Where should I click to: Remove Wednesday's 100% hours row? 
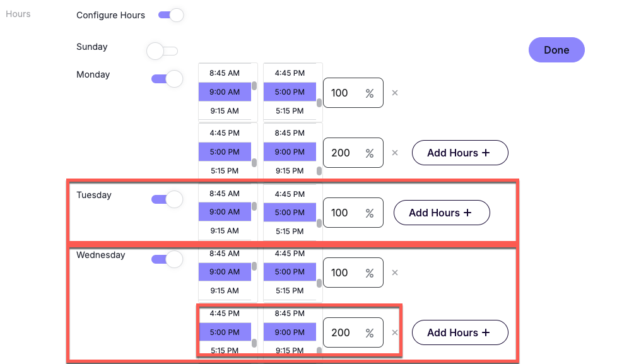pos(395,273)
